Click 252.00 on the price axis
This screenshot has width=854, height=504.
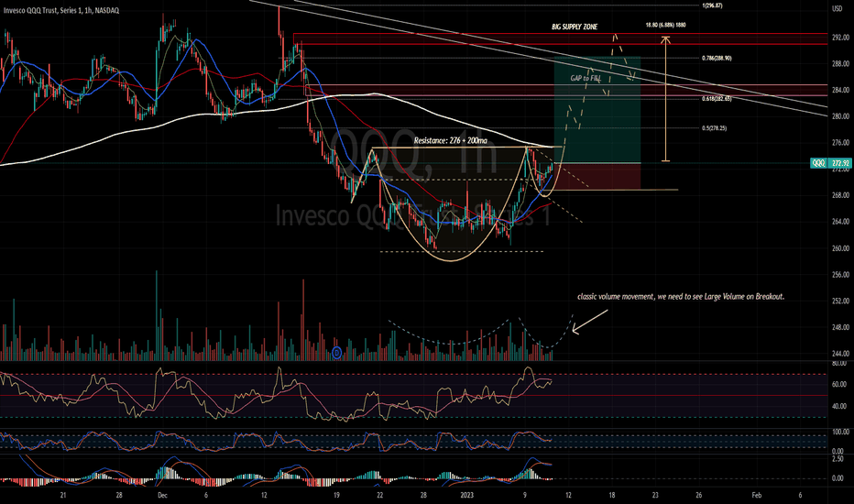(840, 301)
